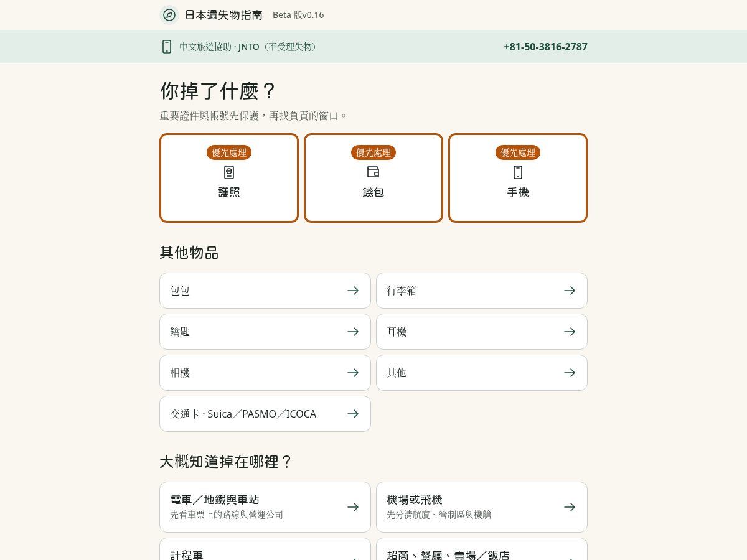Screen dimensions: 747x560
Task: Choose the 機場或飛機 location card
Action: click(482, 507)
